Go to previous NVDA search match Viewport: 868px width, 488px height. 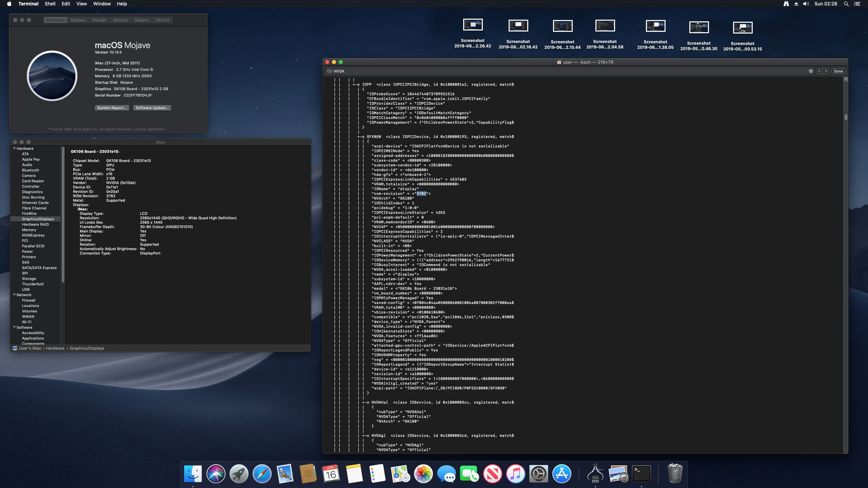(820, 71)
